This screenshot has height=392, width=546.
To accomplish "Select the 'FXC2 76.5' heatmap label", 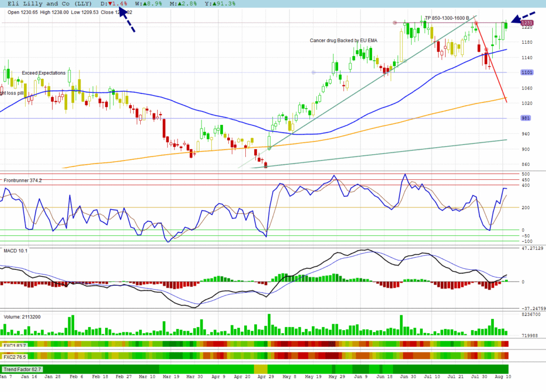I will click(x=15, y=357).
